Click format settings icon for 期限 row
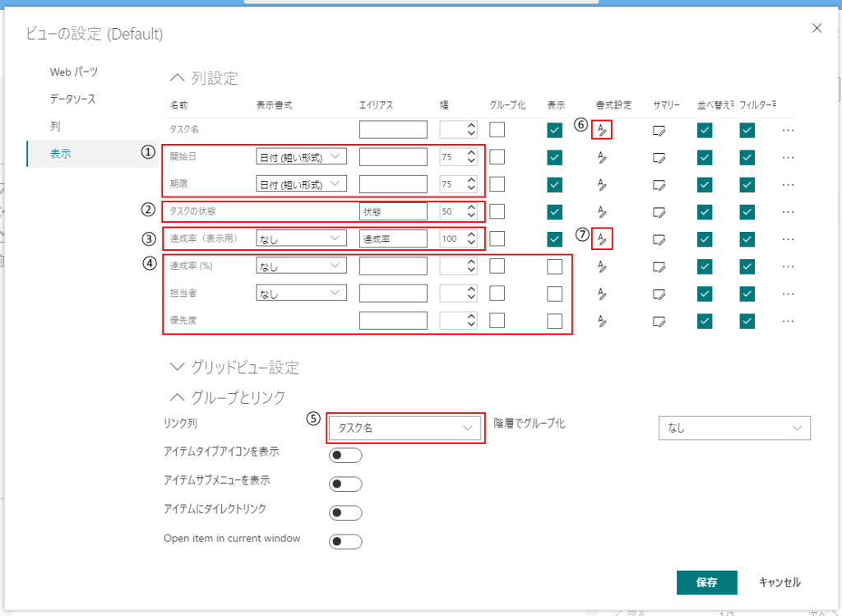The width and height of the screenshot is (842, 616). [x=602, y=184]
